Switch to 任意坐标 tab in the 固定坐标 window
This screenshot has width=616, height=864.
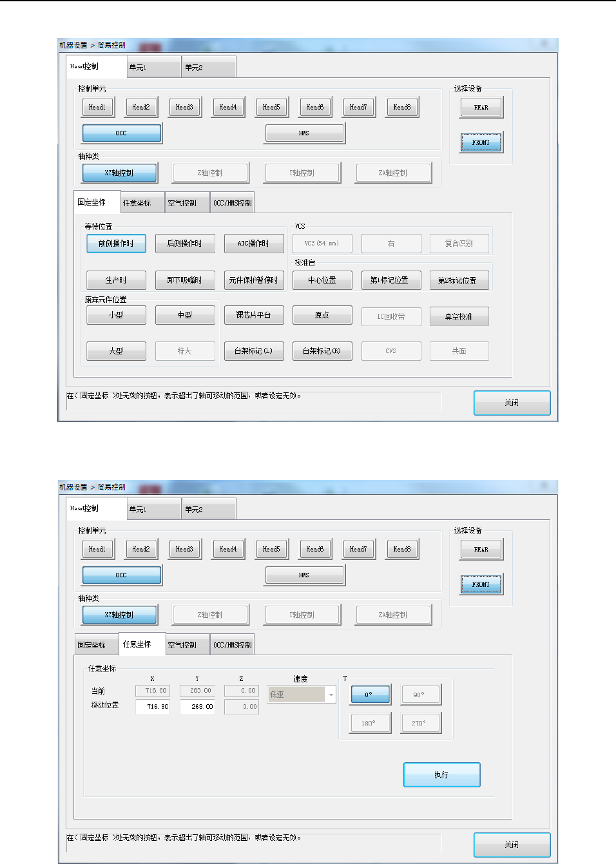[142, 203]
